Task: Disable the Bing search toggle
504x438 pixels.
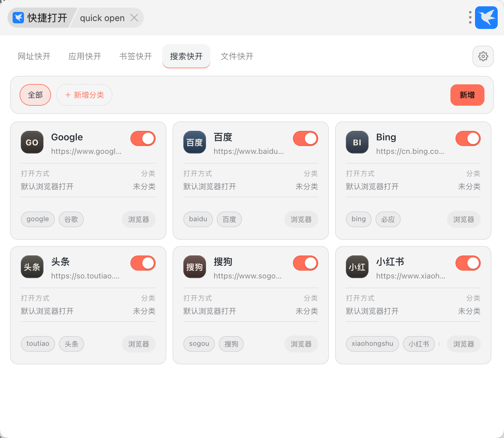Action: coord(468,138)
